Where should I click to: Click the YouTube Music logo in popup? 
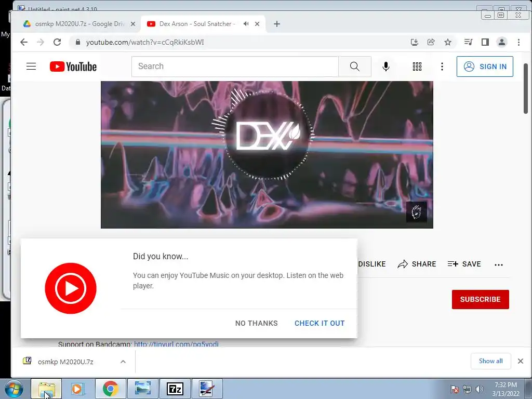click(x=71, y=288)
